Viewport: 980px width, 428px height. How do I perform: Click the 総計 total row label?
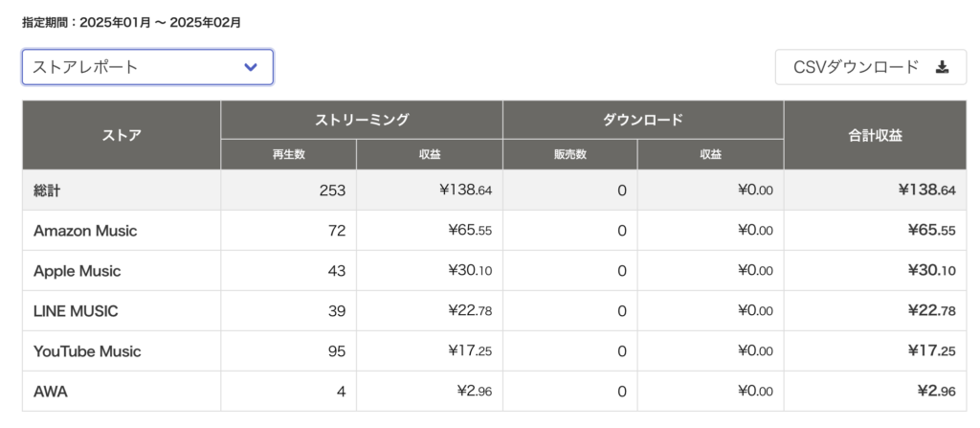click(x=47, y=191)
